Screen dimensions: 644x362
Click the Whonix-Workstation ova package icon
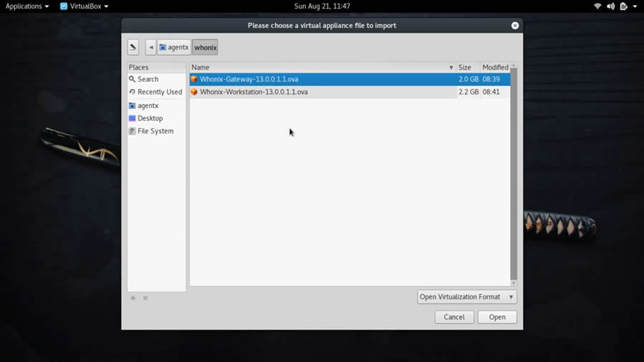(194, 92)
